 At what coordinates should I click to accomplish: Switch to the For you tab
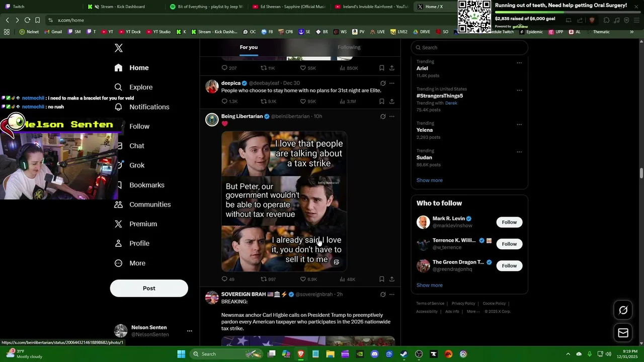[x=249, y=47]
